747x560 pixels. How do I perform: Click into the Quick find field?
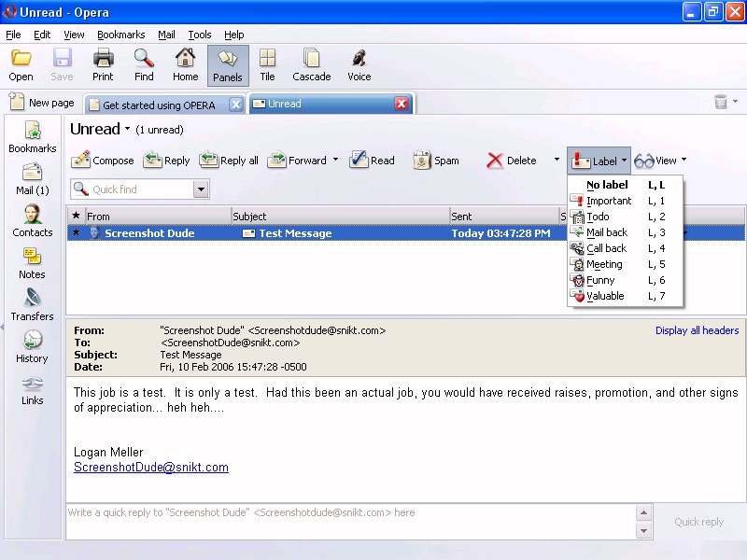133,189
